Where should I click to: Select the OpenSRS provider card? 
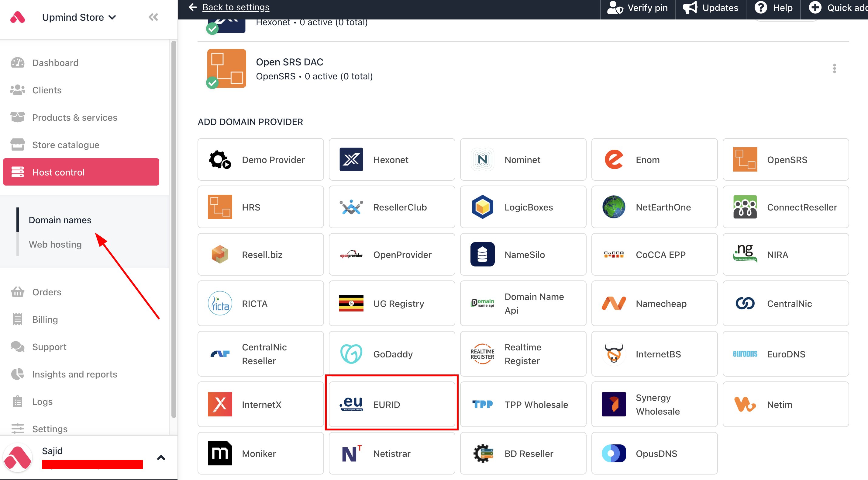pyautogui.click(x=786, y=160)
